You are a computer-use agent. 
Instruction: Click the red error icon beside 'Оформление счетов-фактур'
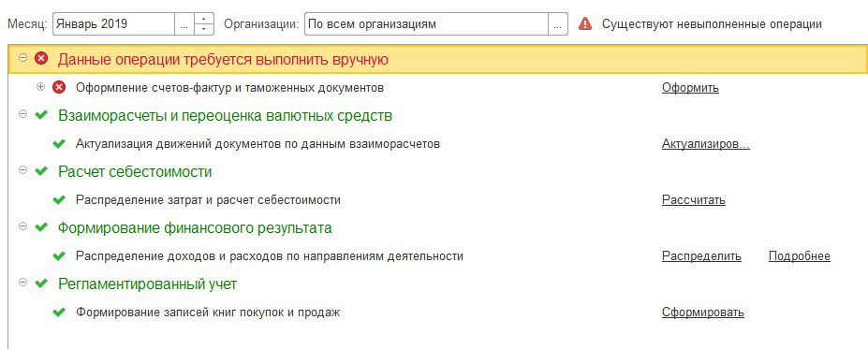pyautogui.click(x=59, y=87)
